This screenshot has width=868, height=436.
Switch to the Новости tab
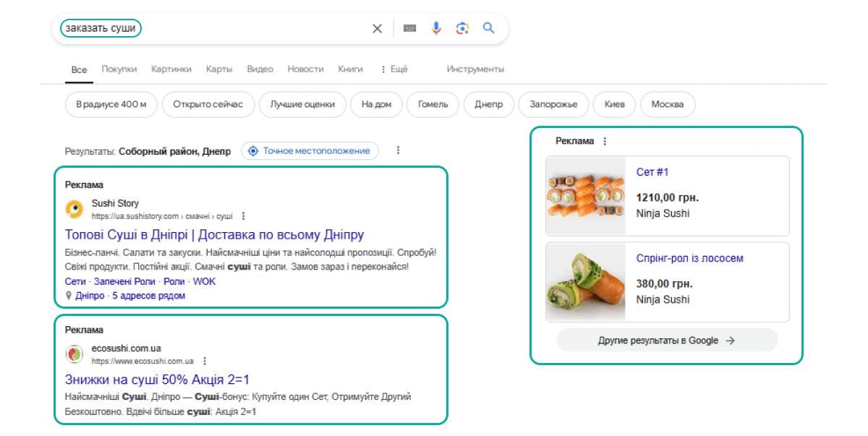click(305, 69)
